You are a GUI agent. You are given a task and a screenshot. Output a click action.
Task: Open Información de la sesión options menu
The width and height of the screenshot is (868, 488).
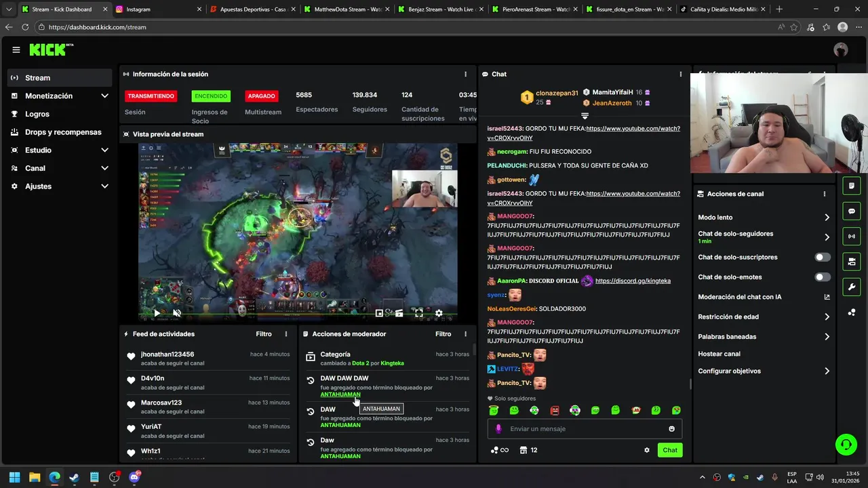coord(465,74)
